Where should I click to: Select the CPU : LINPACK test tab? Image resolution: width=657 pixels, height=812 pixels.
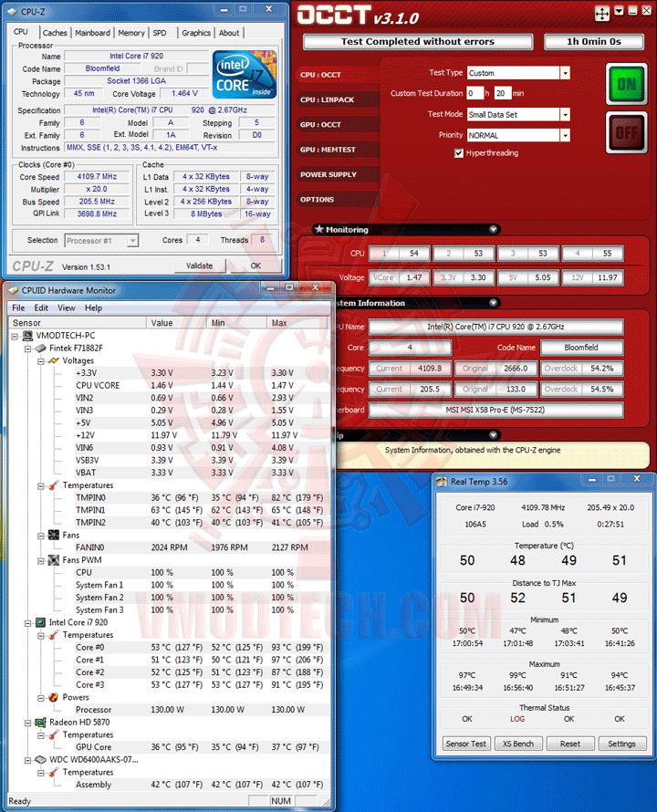pyautogui.click(x=338, y=99)
